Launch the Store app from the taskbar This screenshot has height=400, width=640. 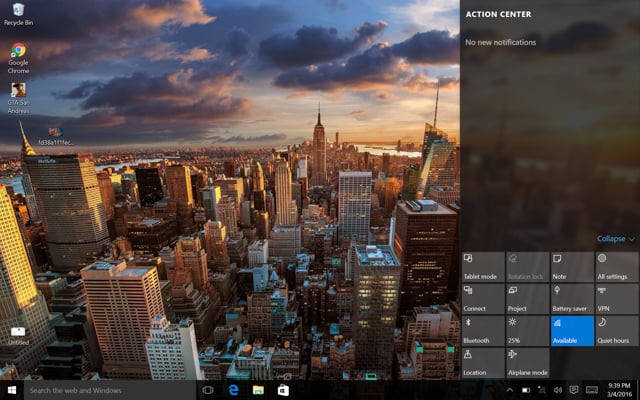tap(283, 390)
